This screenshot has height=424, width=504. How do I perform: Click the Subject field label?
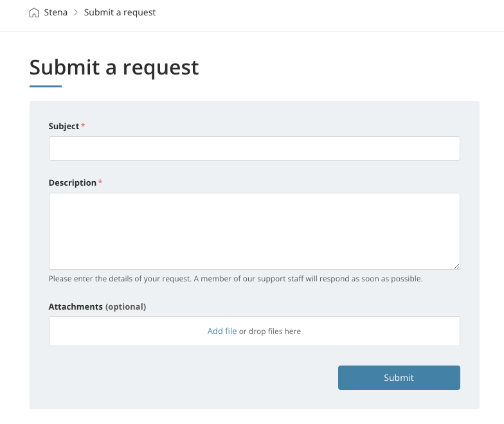pos(64,127)
